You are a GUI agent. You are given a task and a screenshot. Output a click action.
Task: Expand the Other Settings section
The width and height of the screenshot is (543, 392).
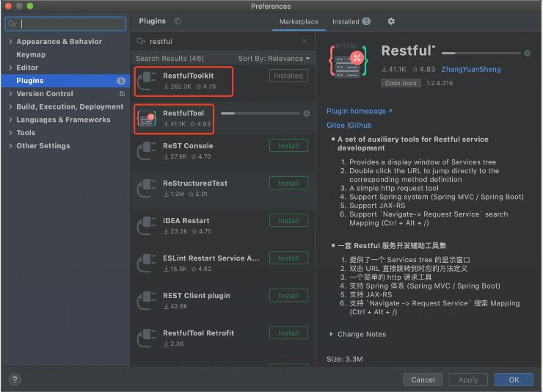(10, 146)
